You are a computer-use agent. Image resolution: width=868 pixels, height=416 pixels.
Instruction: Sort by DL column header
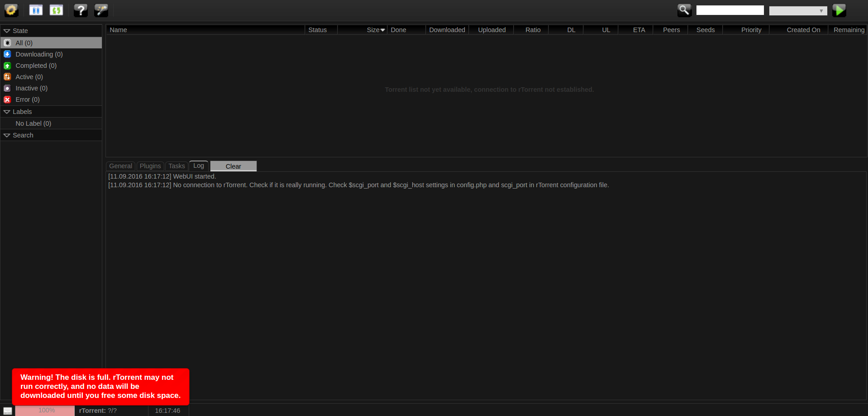[566, 30]
